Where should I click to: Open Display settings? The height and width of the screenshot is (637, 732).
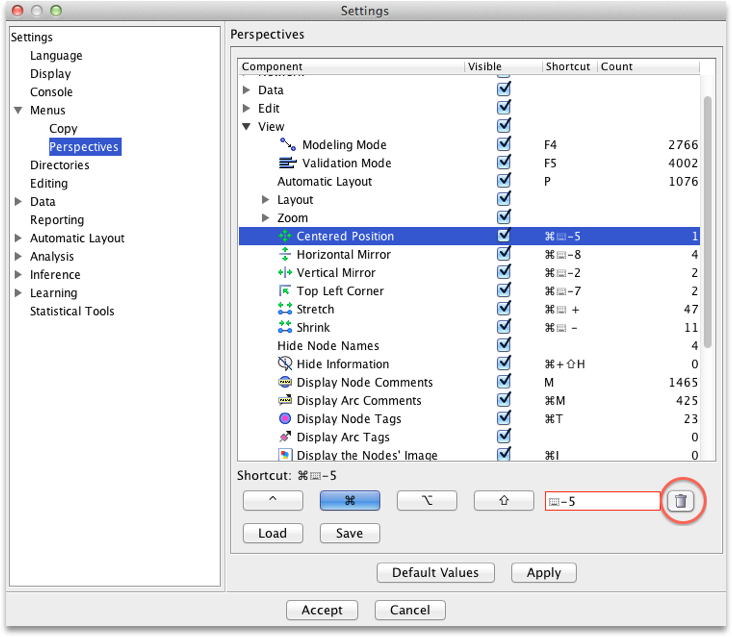click(x=50, y=74)
